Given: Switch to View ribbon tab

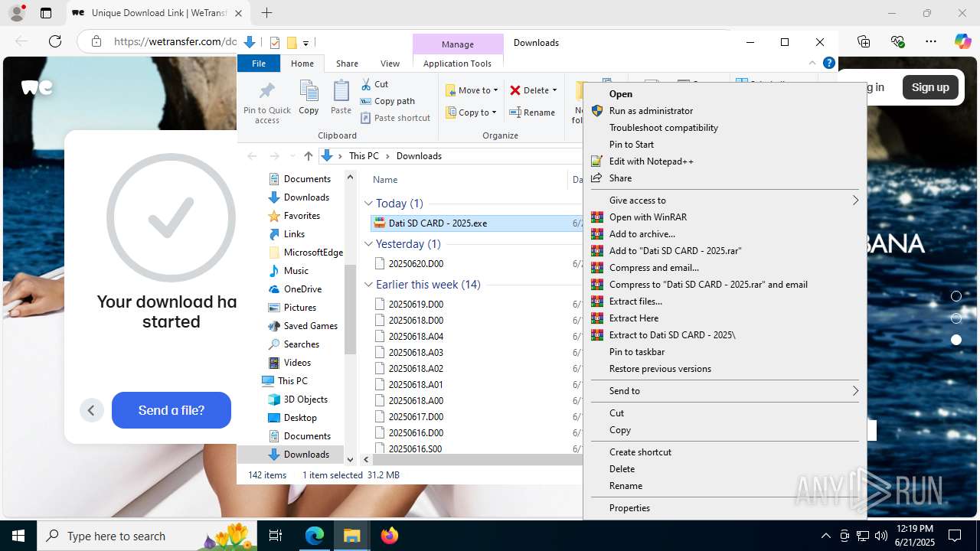Looking at the screenshot, I should coord(390,64).
